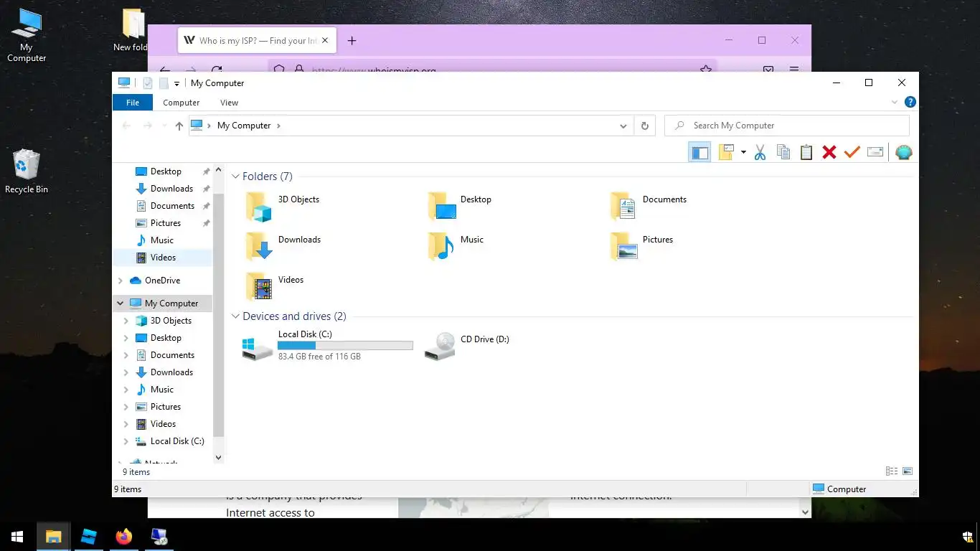Click the Search My Computer field
The height and width of the screenshot is (551, 980).
(787, 126)
